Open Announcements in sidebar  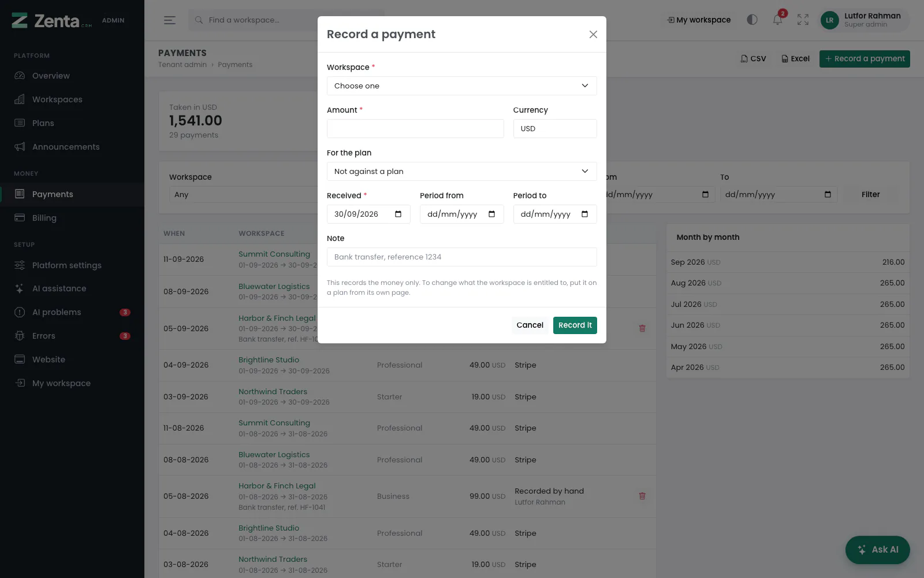coord(72,147)
